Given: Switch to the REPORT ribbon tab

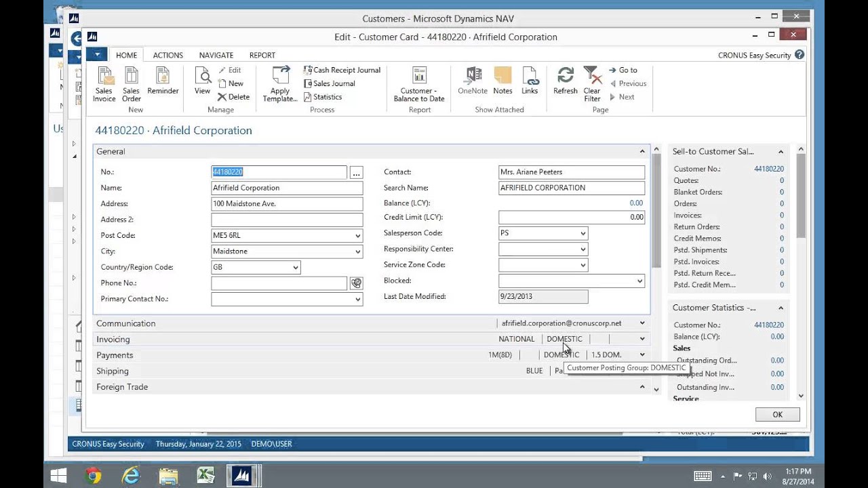Looking at the screenshot, I should click(262, 55).
